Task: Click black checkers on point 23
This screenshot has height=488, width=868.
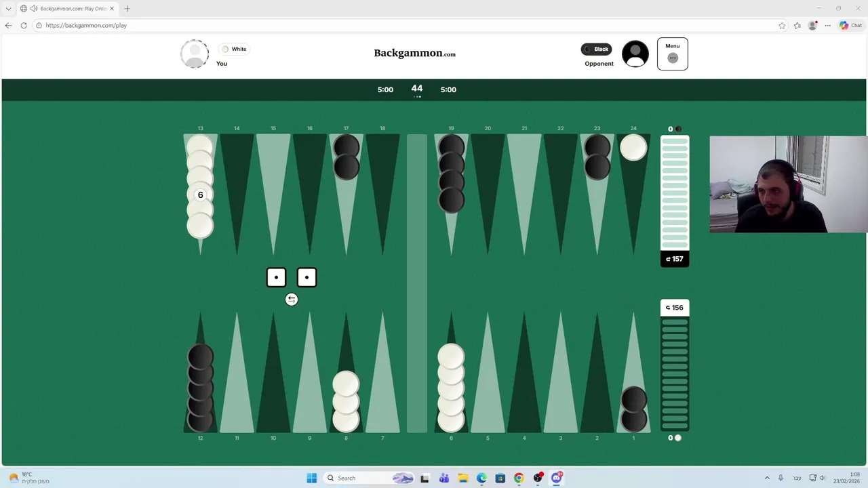Action: pyautogui.click(x=597, y=157)
